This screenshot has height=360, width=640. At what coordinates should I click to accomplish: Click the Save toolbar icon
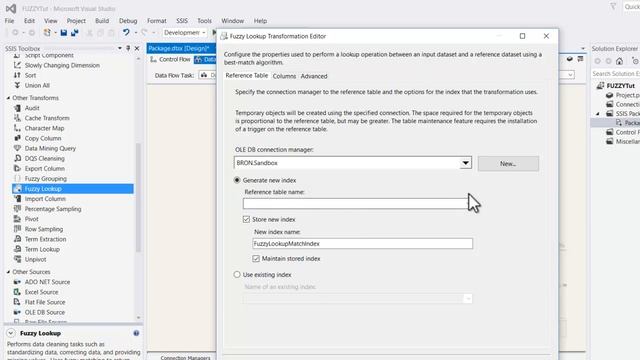[x=64, y=33]
